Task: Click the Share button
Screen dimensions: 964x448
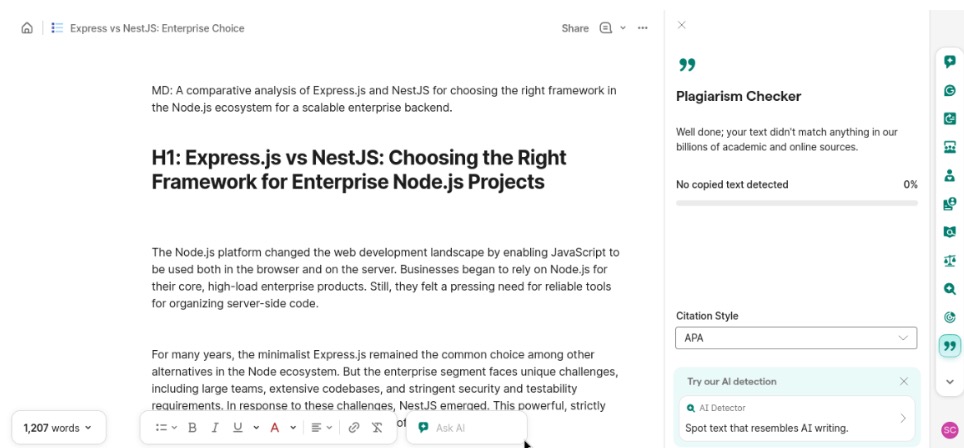Action: tap(575, 28)
